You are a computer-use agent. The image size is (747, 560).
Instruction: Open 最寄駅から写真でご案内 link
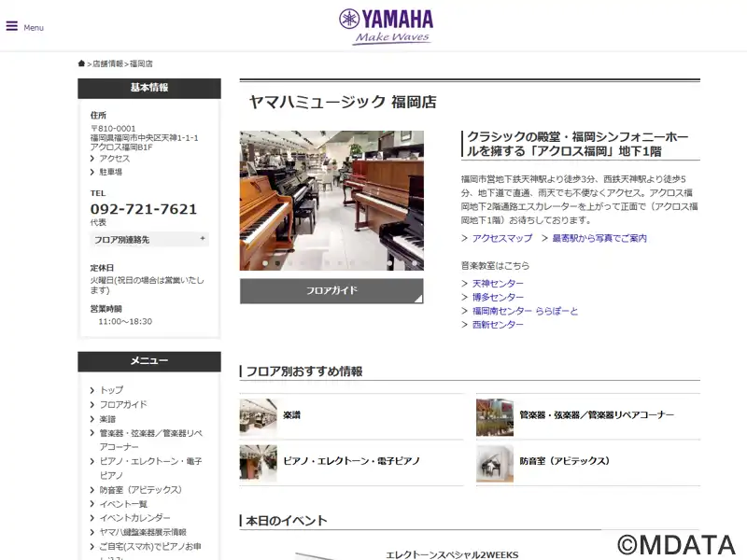click(599, 238)
